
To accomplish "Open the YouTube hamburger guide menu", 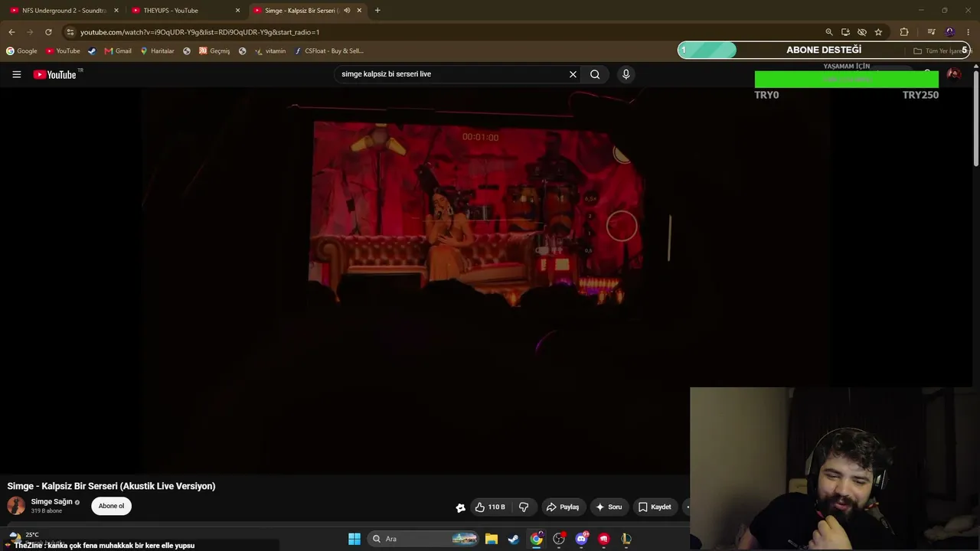I will click(16, 74).
